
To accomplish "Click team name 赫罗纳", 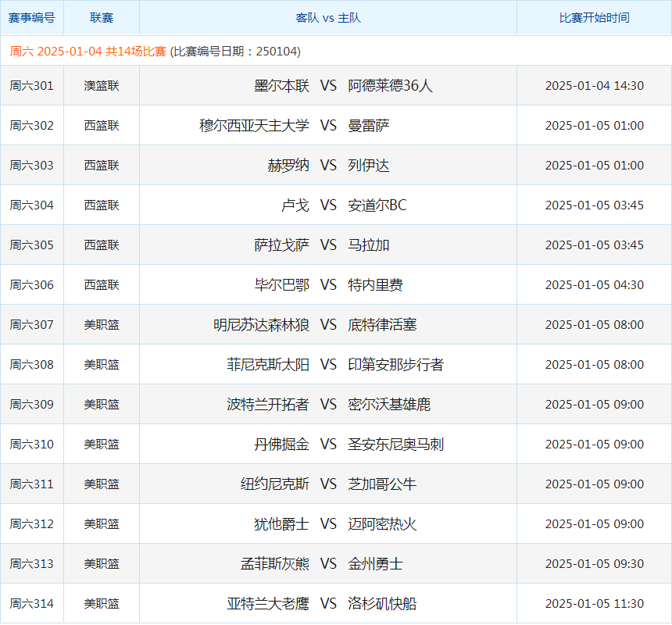I will (x=288, y=166).
